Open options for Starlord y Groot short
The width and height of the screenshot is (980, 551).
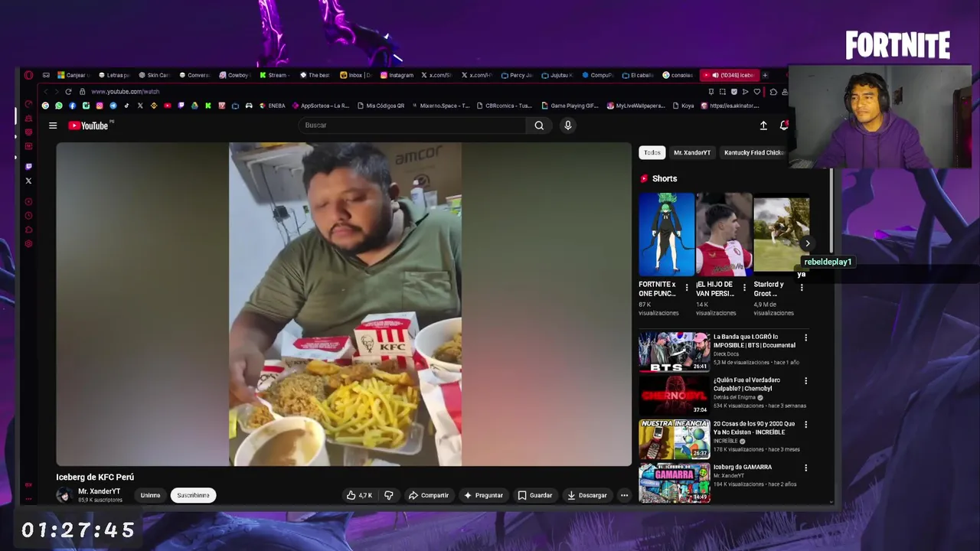pos(802,288)
